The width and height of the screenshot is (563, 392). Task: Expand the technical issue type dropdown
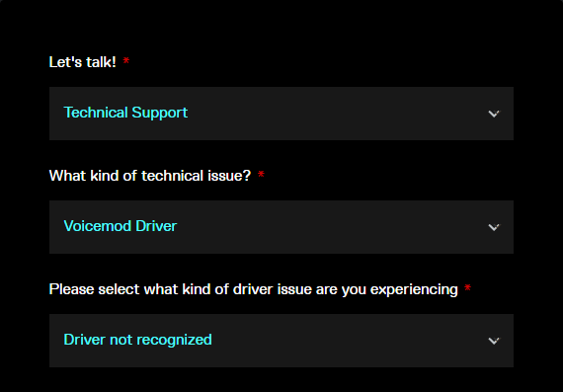[x=281, y=227]
